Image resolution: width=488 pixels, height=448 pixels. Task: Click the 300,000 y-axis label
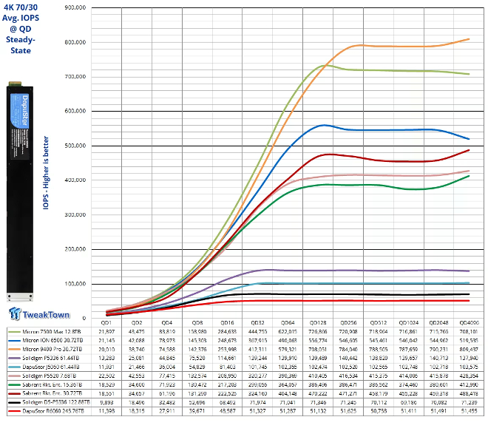[x=75, y=214]
